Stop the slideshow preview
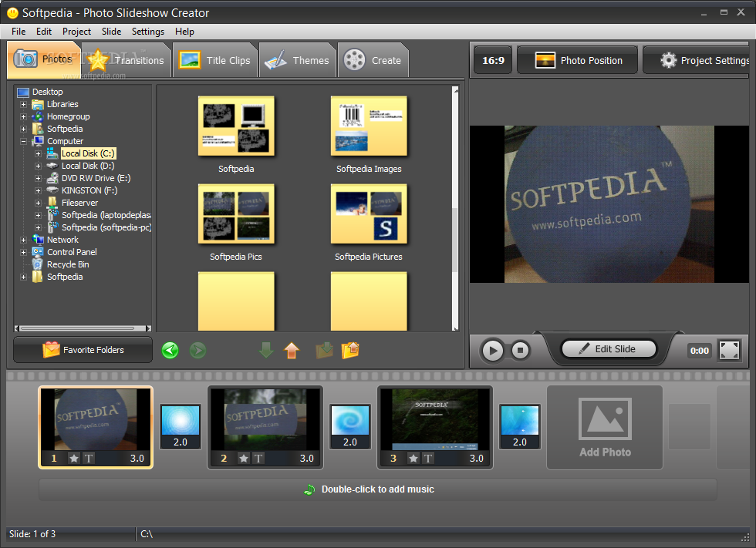Image resolution: width=756 pixels, height=548 pixels. 520,350
